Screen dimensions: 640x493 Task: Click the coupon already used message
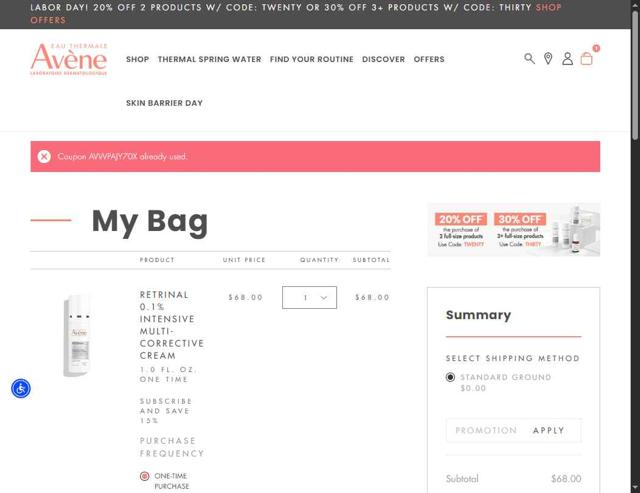click(122, 157)
